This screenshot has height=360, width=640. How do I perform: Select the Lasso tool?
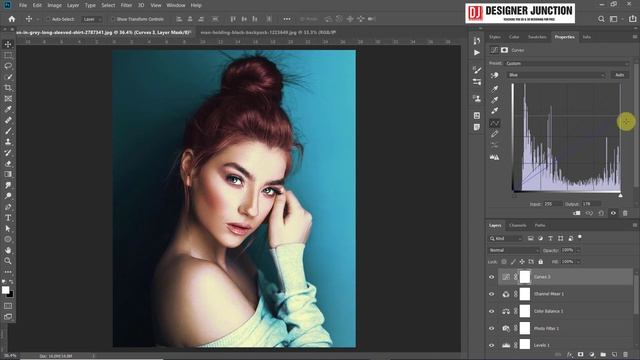[8, 66]
